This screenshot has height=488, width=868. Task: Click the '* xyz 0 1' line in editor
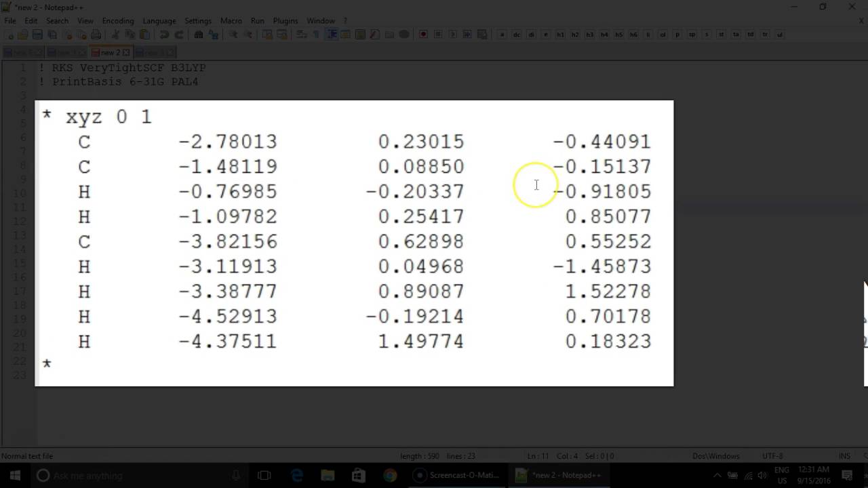(96, 117)
